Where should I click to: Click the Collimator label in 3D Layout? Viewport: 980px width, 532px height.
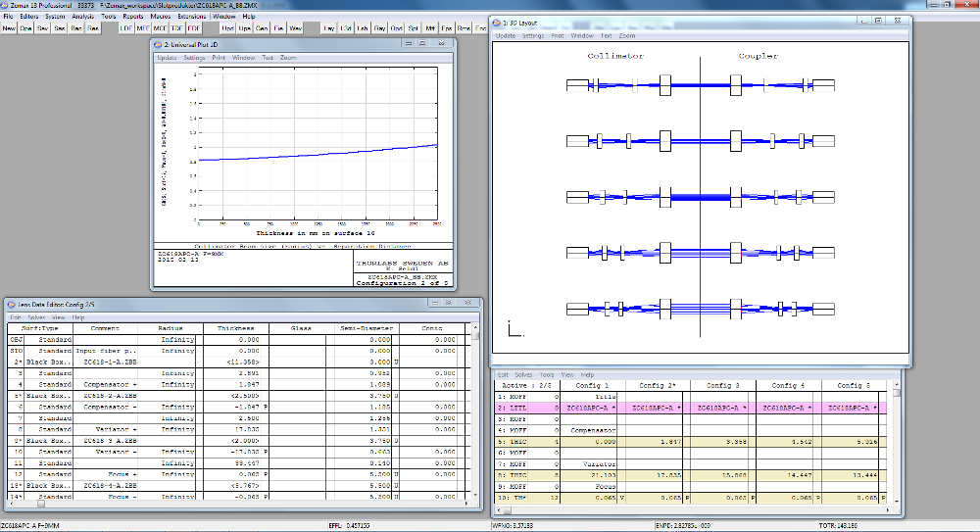(x=615, y=56)
